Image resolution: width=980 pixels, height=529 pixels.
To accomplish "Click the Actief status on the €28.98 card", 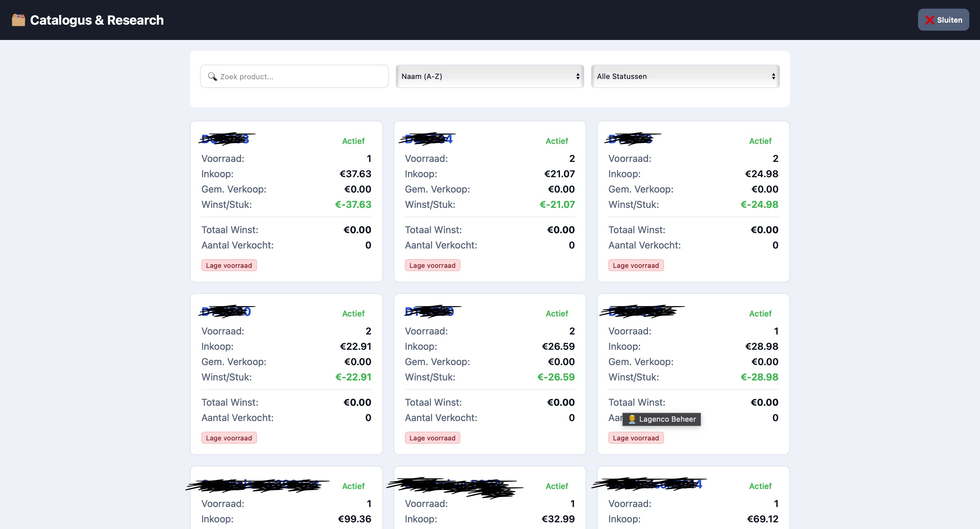I will [x=760, y=314].
